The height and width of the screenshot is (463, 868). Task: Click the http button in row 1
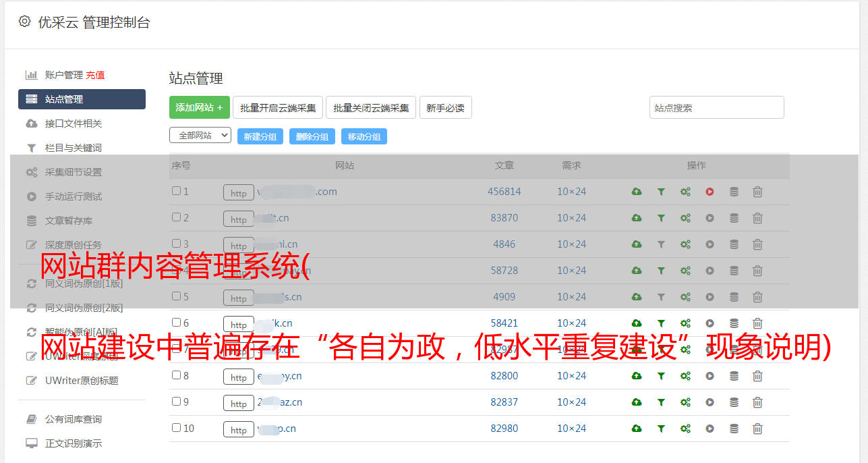click(239, 193)
